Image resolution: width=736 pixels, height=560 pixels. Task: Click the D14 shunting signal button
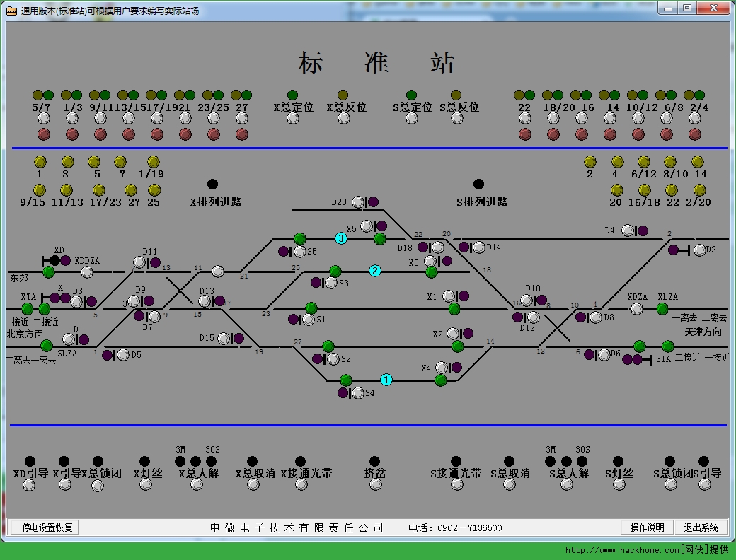pyautogui.click(x=479, y=247)
